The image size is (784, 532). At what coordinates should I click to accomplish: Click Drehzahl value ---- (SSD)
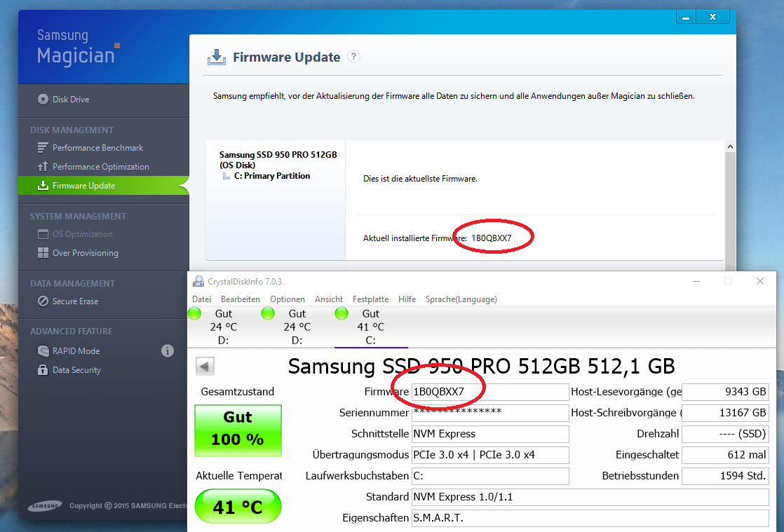pos(726,434)
